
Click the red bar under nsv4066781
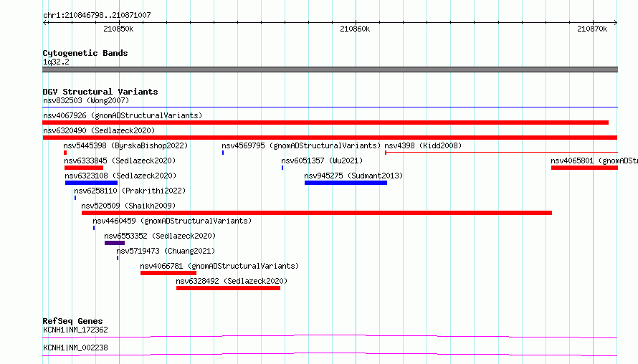(x=168, y=273)
